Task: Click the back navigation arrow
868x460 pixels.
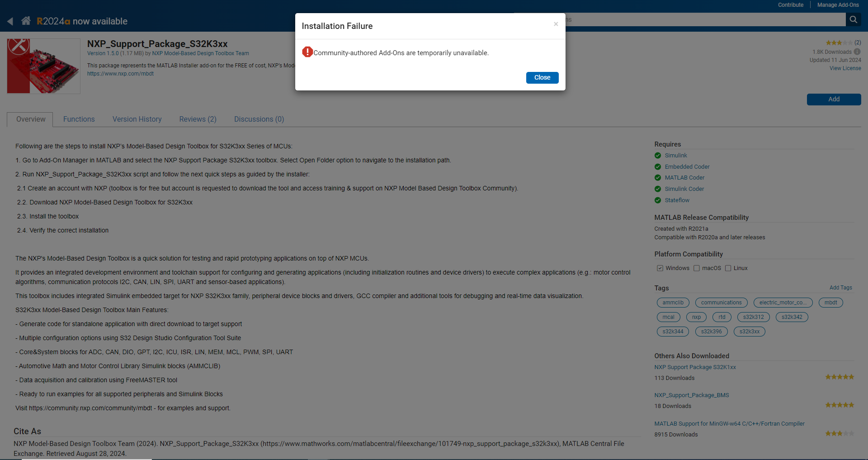Action: coord(10,21)
